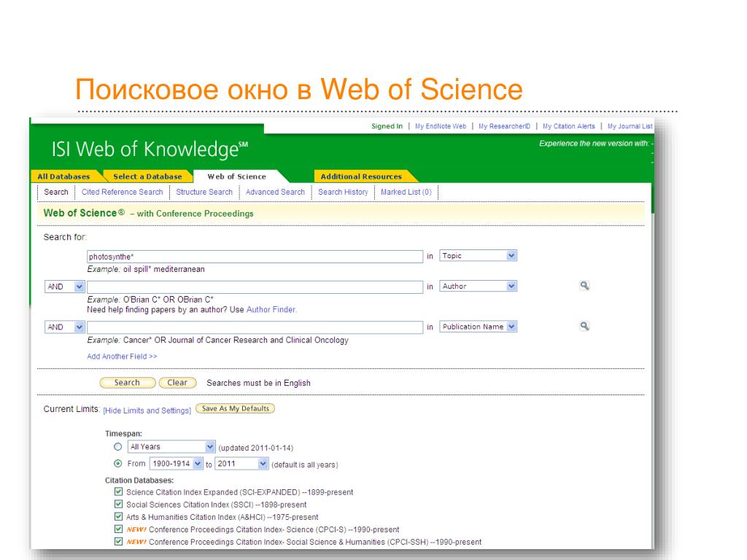
Task: Open My ResearcherID link
Action: pos(505,126)
